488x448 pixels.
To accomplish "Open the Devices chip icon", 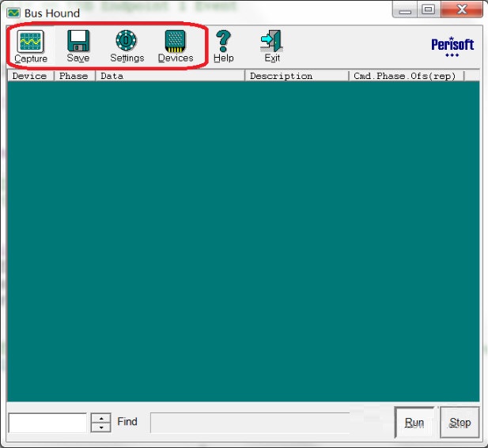I will point(176,41).
